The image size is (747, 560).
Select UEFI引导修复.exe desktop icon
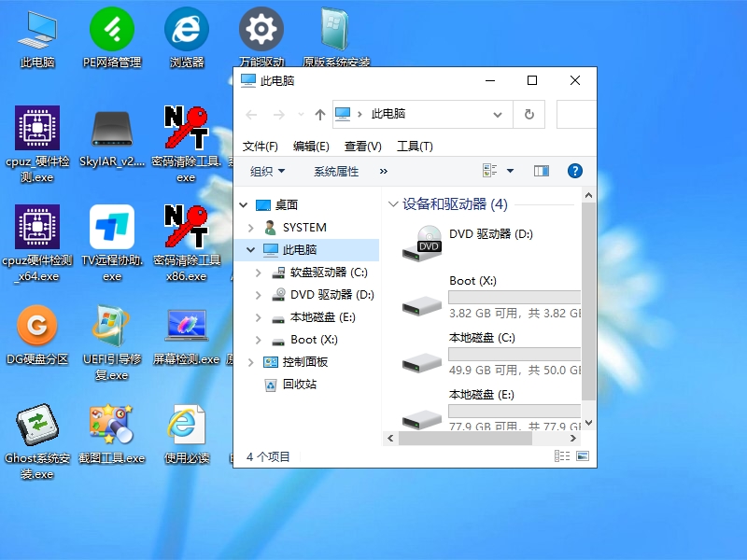(112, 343)
